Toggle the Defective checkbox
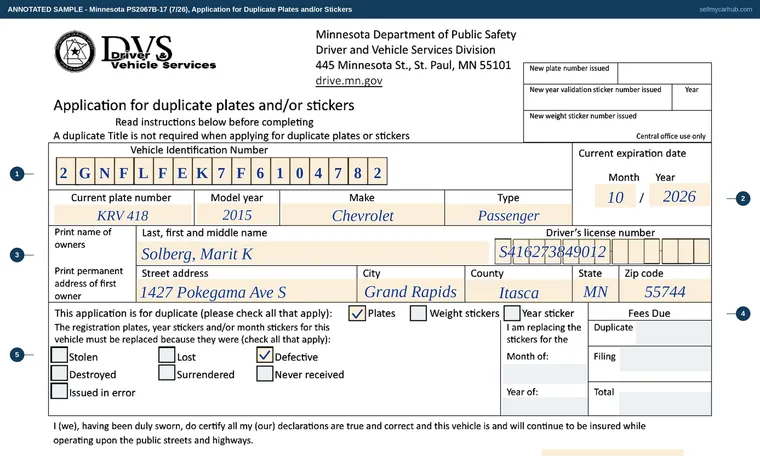The image size is (760, 456). pyautogui.click(x=265, y=355)
